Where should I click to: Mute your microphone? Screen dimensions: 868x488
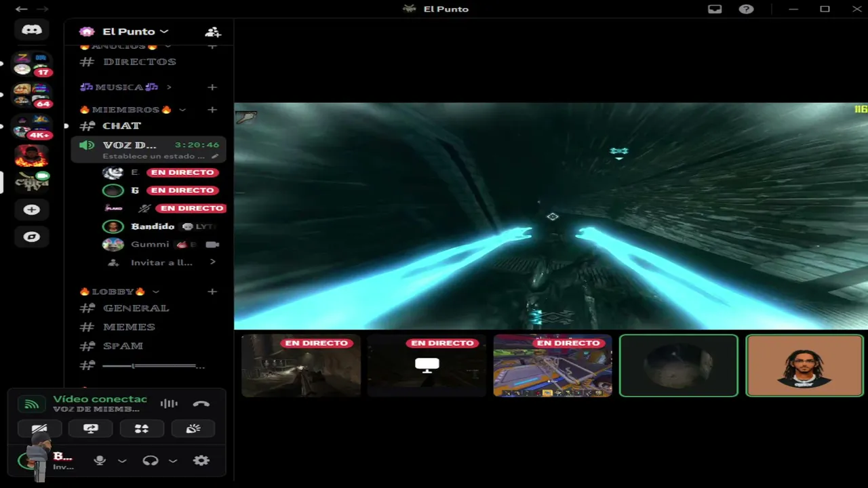click(100, 460)
